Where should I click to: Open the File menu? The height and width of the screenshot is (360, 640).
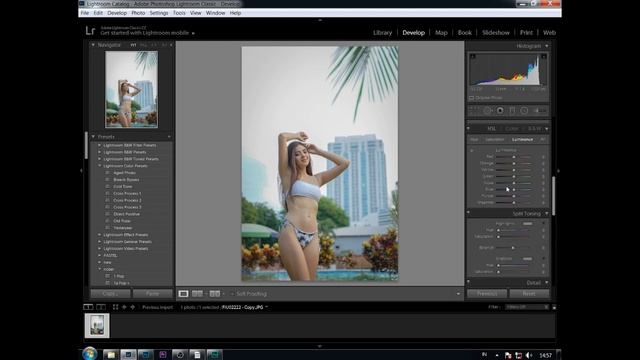(85, 13)
